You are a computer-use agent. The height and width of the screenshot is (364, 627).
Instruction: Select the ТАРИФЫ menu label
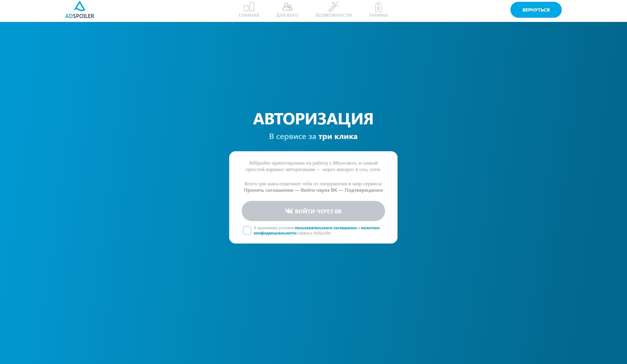click(378, 15)
